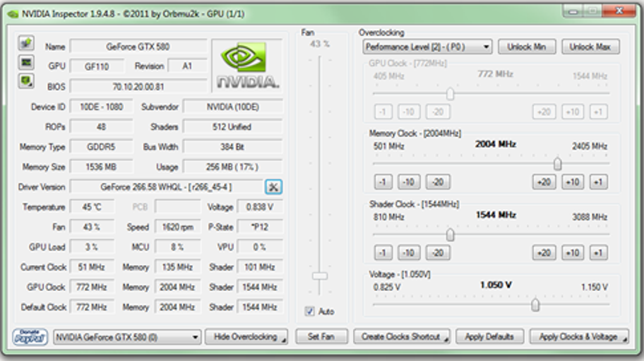The width and height of the screenshot is (644, 361).
Task: Click the Hide Overclocking button
Action: click(246, 337)
